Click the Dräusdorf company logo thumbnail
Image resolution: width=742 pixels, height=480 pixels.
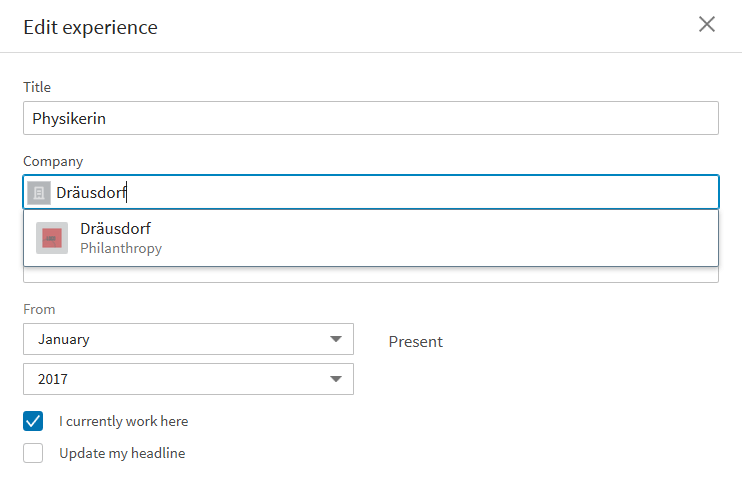point(52,238)
